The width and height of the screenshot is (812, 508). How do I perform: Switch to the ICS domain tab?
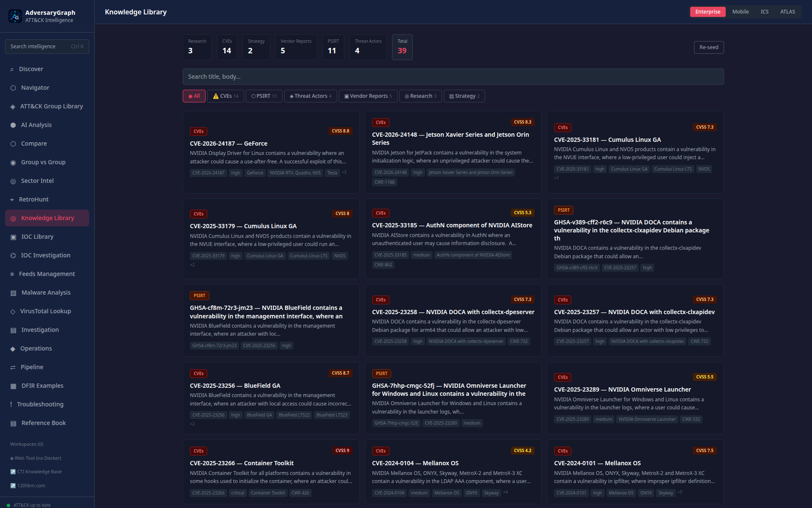click(x=765, y=12)
